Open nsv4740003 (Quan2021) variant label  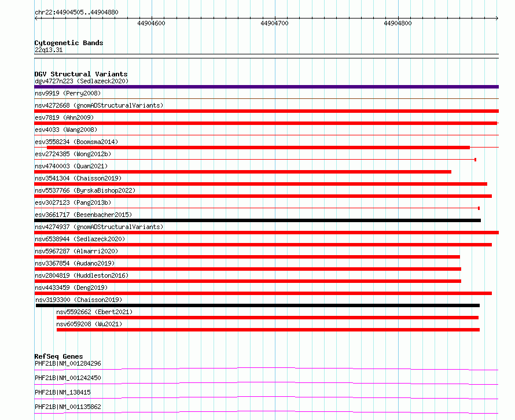71,166
